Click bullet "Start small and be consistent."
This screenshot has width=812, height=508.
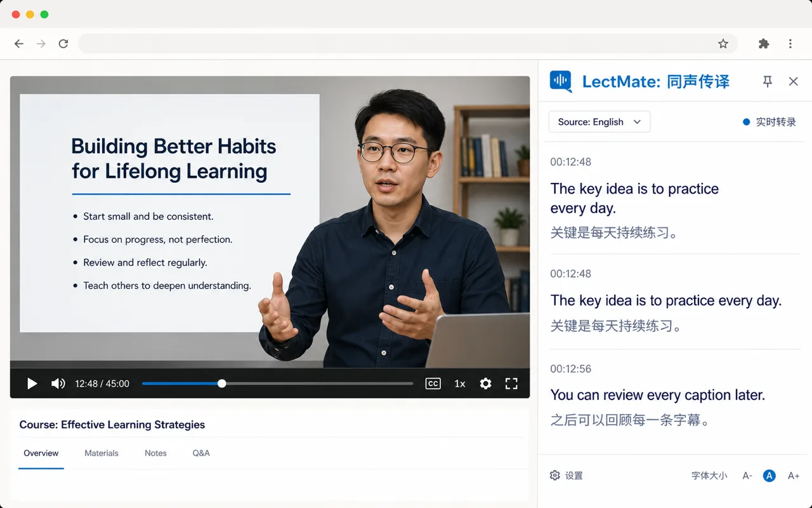(x=148, y=217)
